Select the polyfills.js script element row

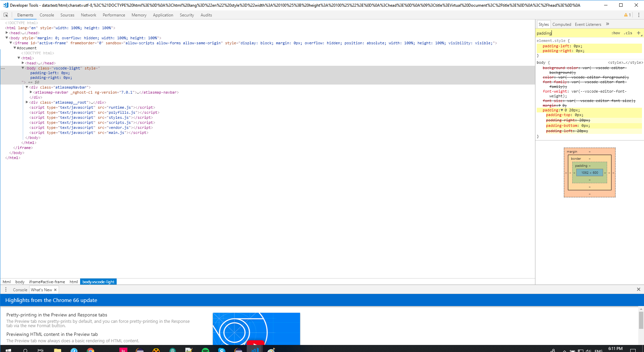[x=94, y=112]
